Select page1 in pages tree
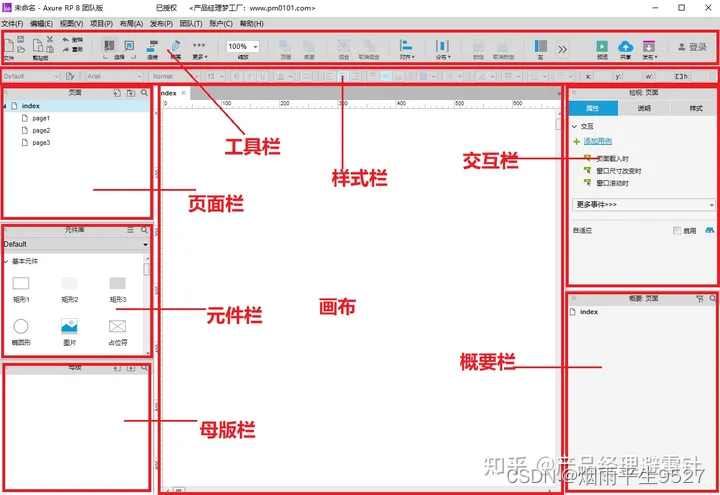This screenshot has width=720, height=495. tap(41, 118)
